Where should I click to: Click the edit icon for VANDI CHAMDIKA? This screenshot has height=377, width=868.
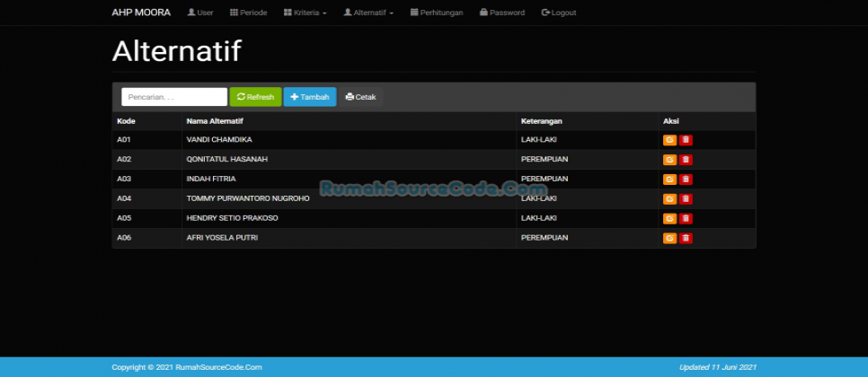point(669,140)
